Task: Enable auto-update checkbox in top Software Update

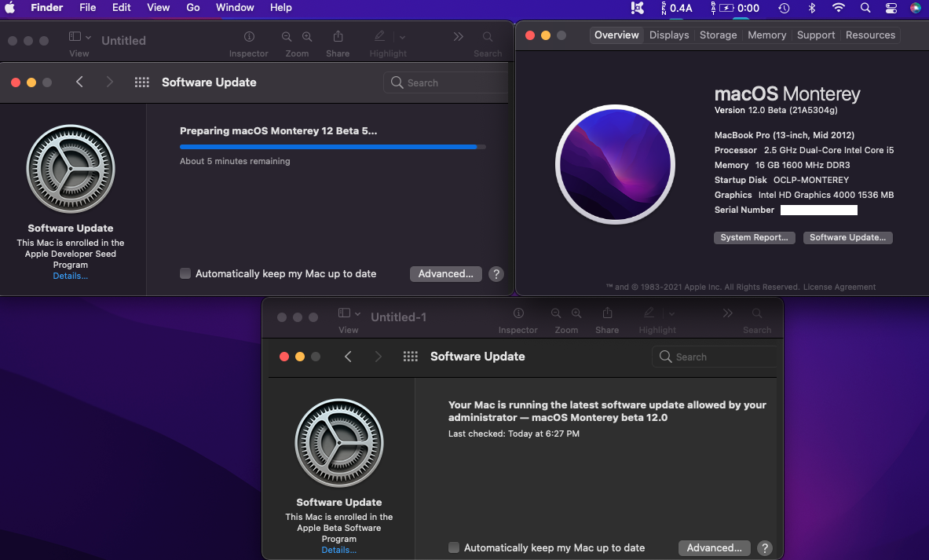Action: 185,273
